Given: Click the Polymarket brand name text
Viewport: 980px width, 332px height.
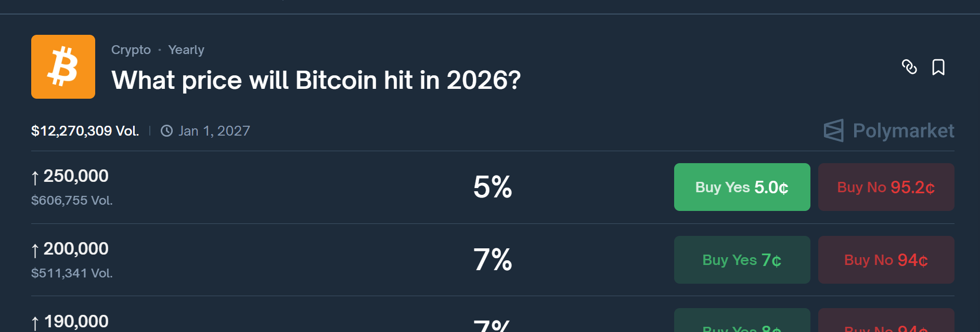Looking at the screenshot, I should click(x=904, y=130).
